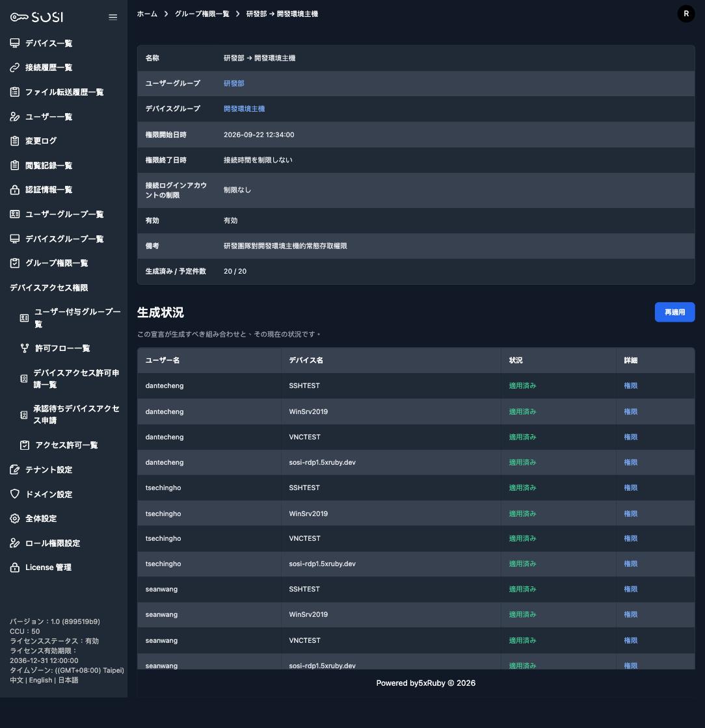Click the デバイス一覧 monitor icon
Screen dimensions: 705x728
click(x=15, y=43)
